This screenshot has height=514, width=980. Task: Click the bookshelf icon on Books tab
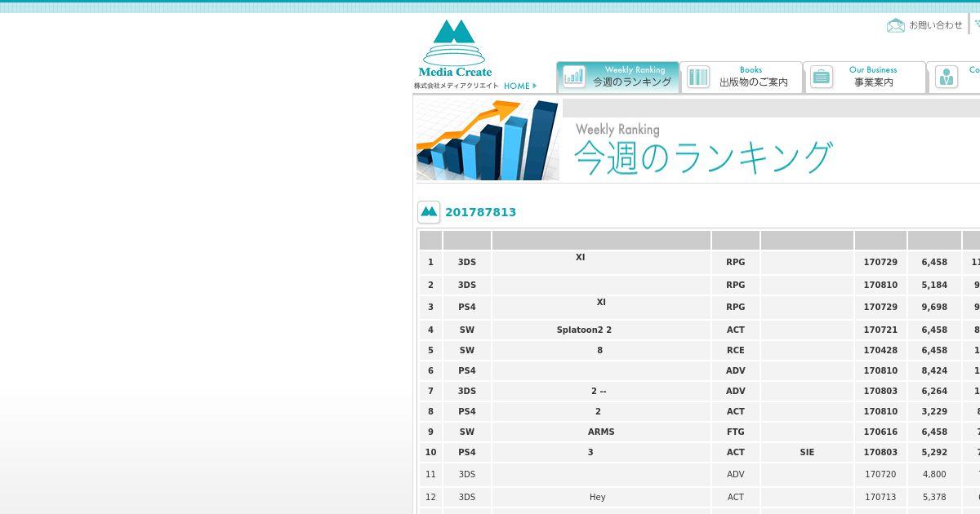pyautogui.click(x=698, y=77)
